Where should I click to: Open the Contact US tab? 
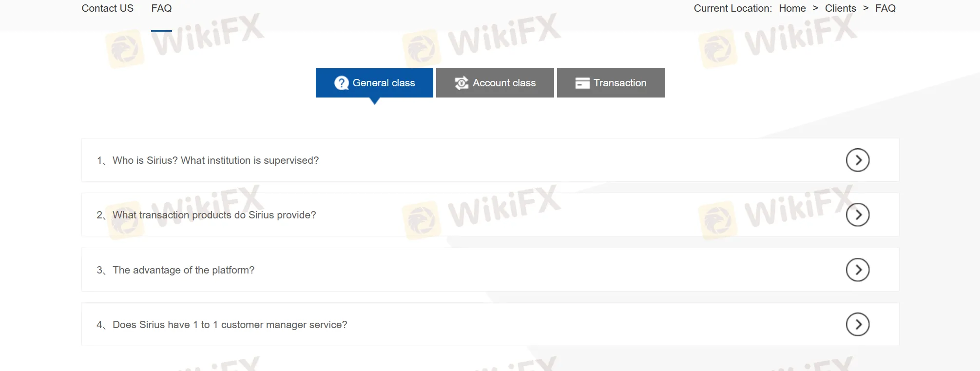pos(107,8)
